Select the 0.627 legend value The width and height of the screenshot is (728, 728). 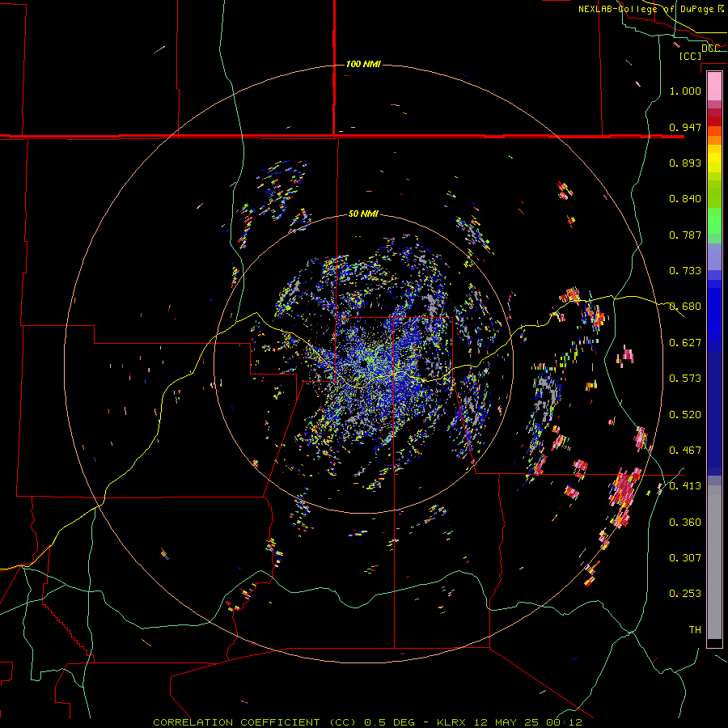coord(685,343)
